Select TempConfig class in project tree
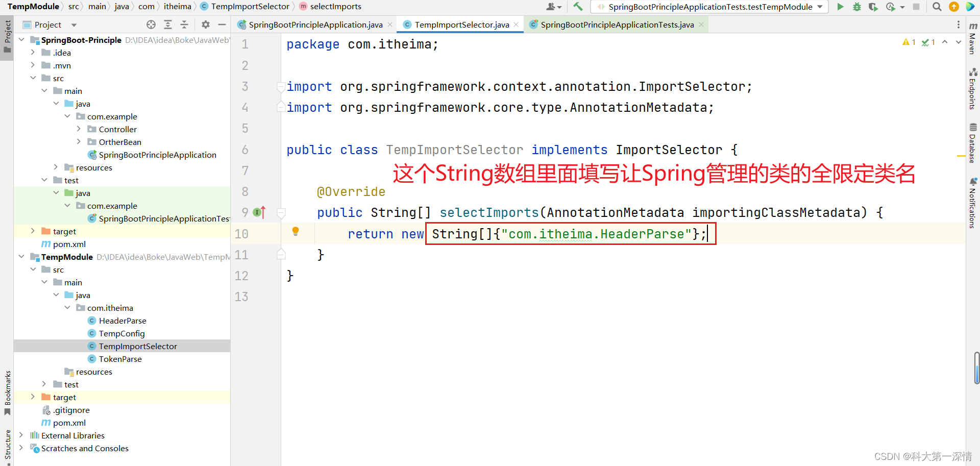The image size is (980, 466). point(121,333)
